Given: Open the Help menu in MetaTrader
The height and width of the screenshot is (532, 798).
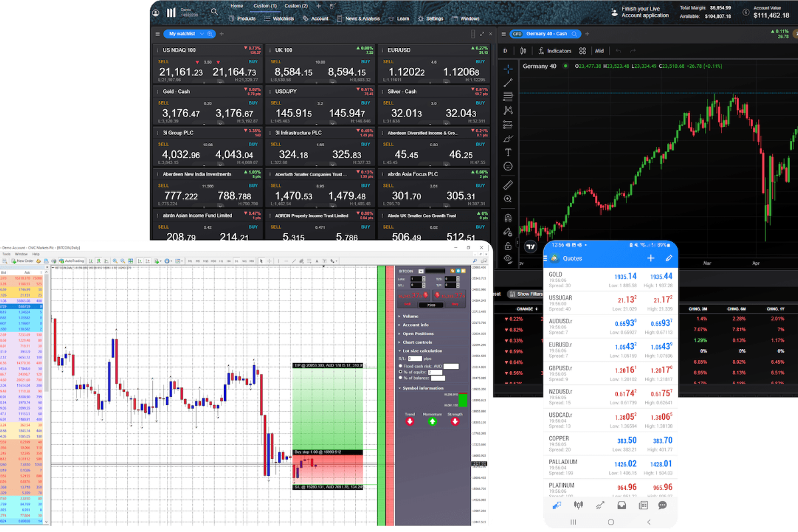Looking at the screenshot, I should 37,254.
